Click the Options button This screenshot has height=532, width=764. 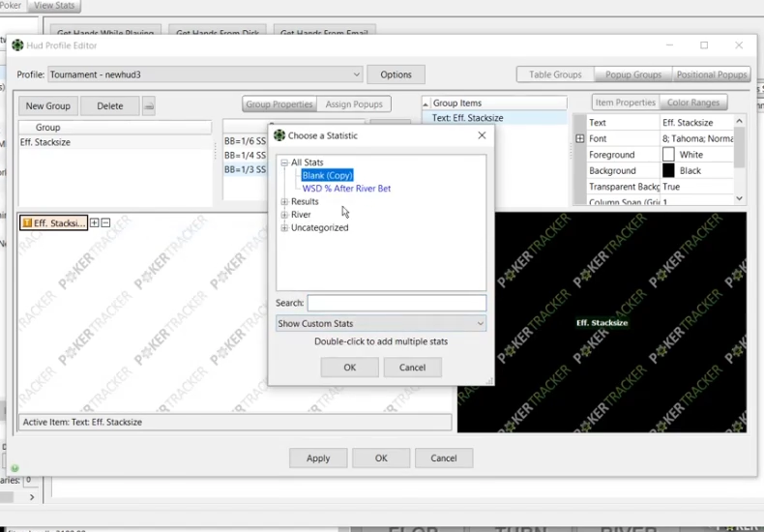pyautogui.click(x=396, y=74)
